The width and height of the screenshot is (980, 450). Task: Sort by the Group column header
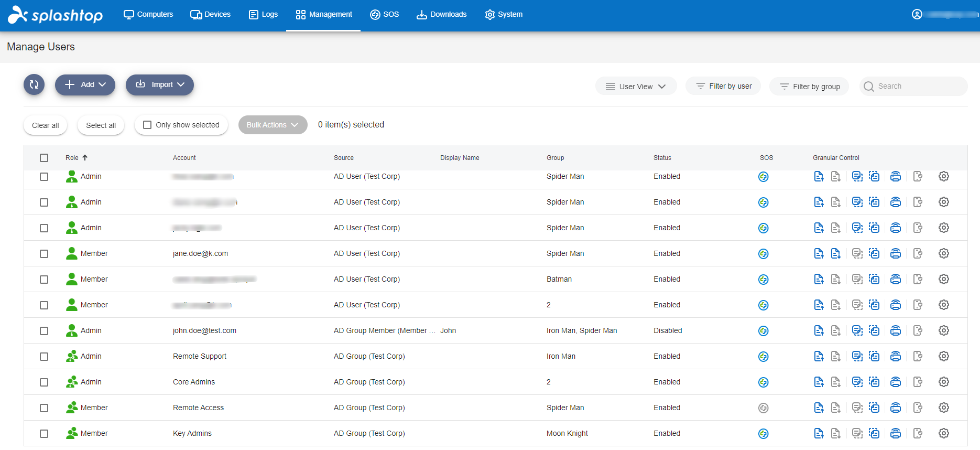click(x=556, y=158)
